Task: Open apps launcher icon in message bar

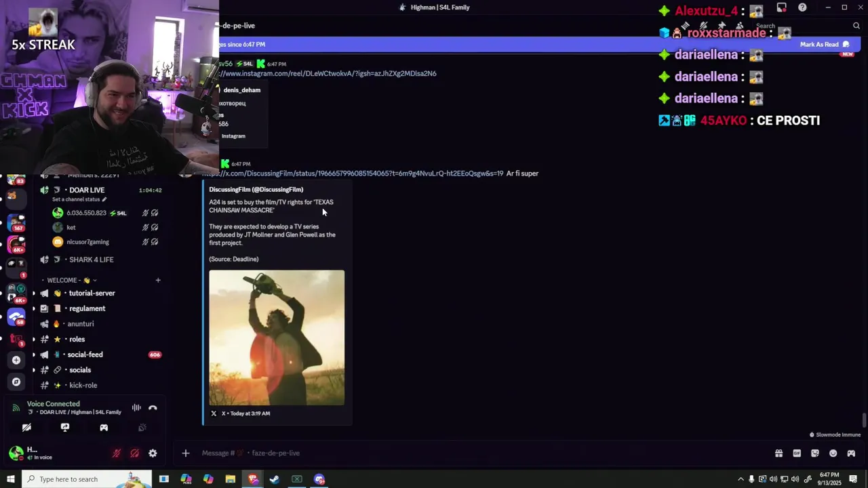Action: tap(851, 453)
